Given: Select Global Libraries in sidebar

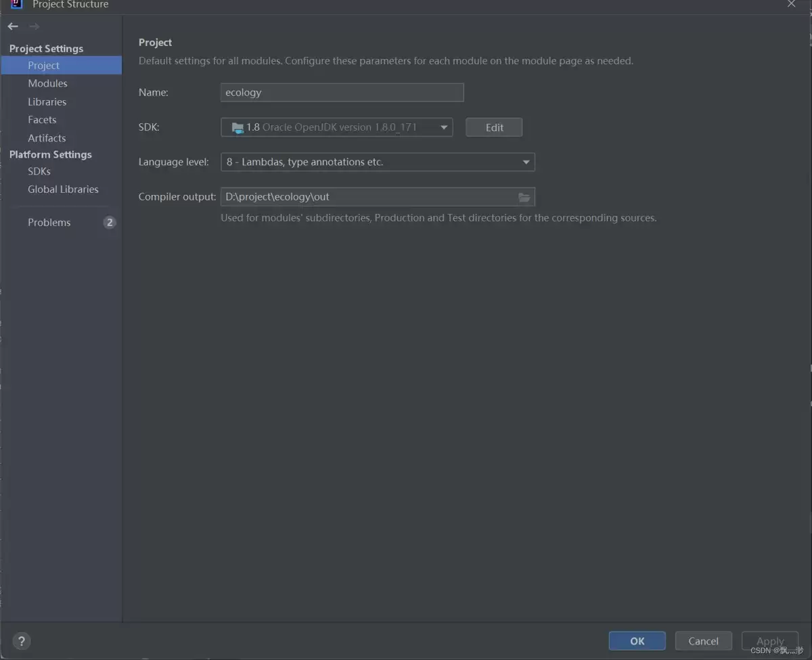Looking at the screenshot, I should (63, 189).
